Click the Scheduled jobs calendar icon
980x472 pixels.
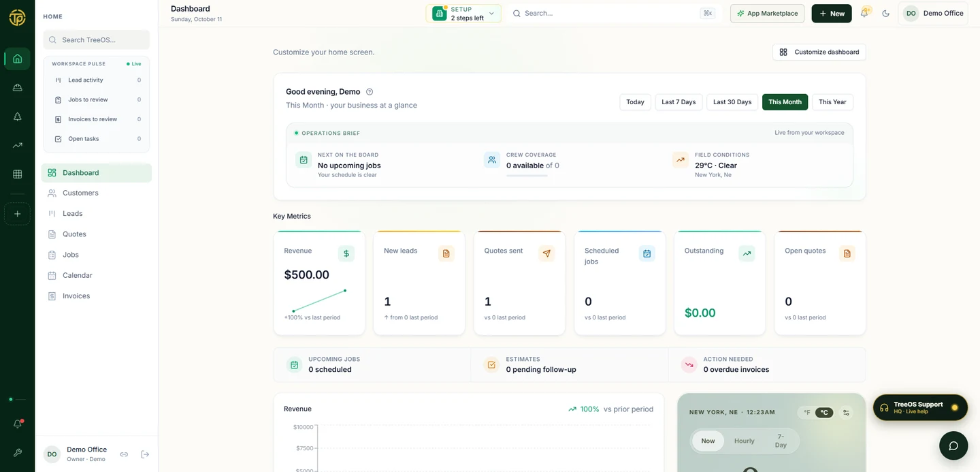point(647,253)
